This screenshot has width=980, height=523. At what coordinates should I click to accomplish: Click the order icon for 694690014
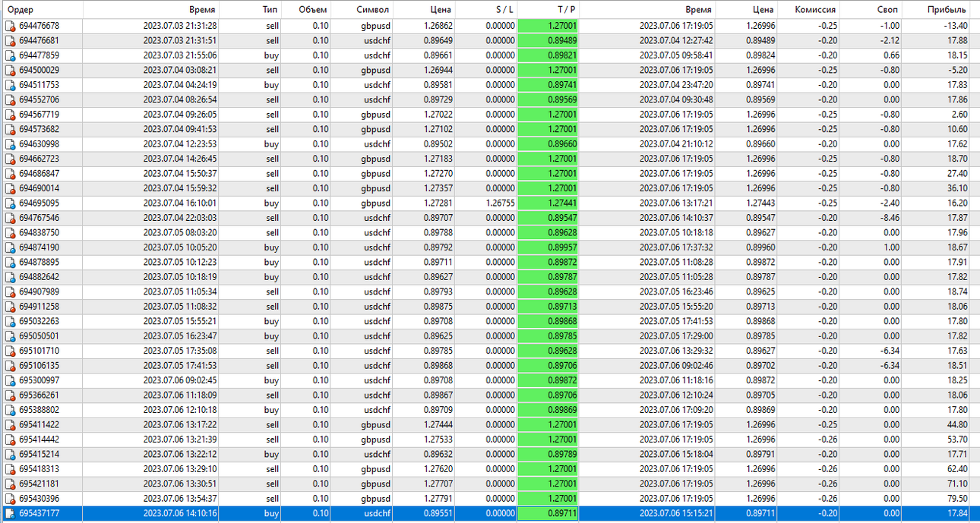[10, 188]
